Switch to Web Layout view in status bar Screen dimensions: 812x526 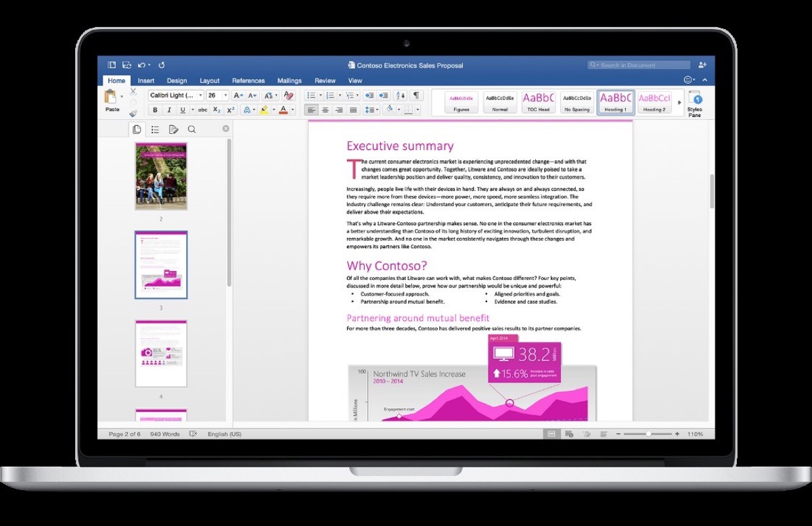[x=569, y=434]
